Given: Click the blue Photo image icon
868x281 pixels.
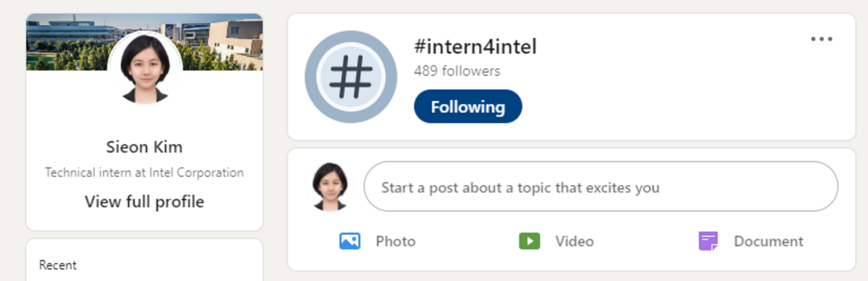Looking at the screenshot, I should 350,241.
